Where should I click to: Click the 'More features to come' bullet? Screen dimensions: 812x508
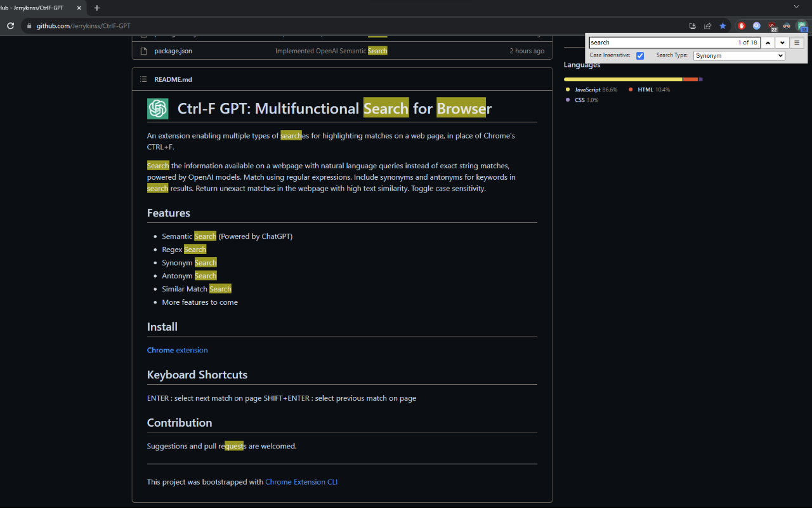click(x=200, y=302)
